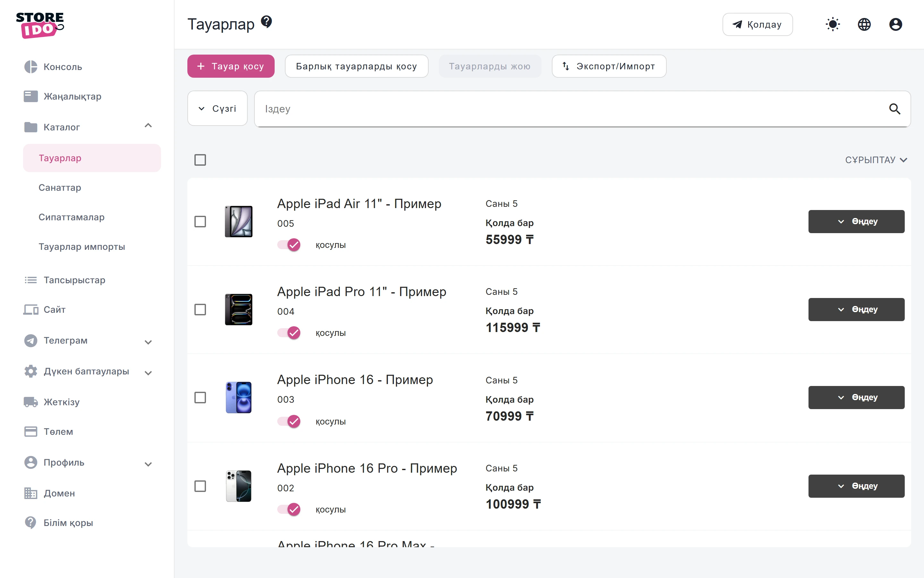This screenshot has height=578, width=924.
Task: Click the Тауар қосу button
Action: (x=231, y=66)
